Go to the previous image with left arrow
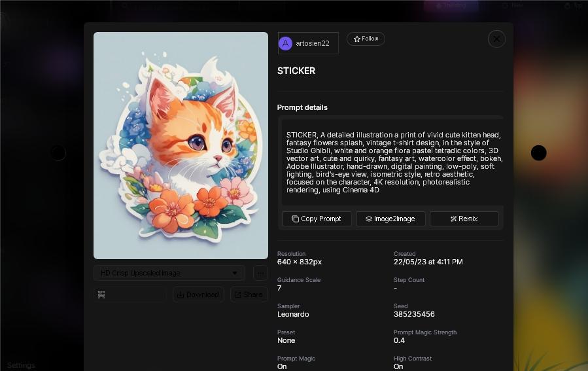The image size is (588, 371). (58, 152)
